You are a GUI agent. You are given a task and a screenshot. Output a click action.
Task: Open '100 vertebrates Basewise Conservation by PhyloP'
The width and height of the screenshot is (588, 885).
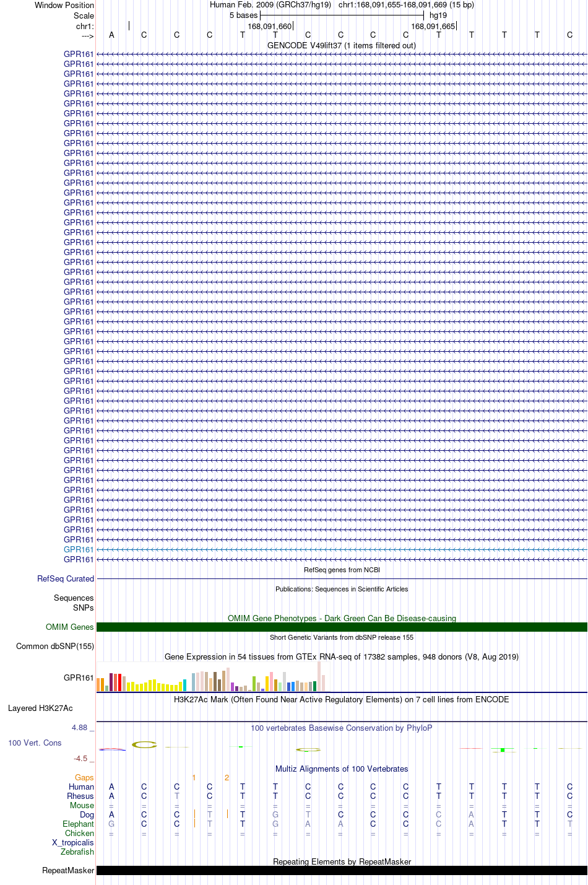click(342, 728)
